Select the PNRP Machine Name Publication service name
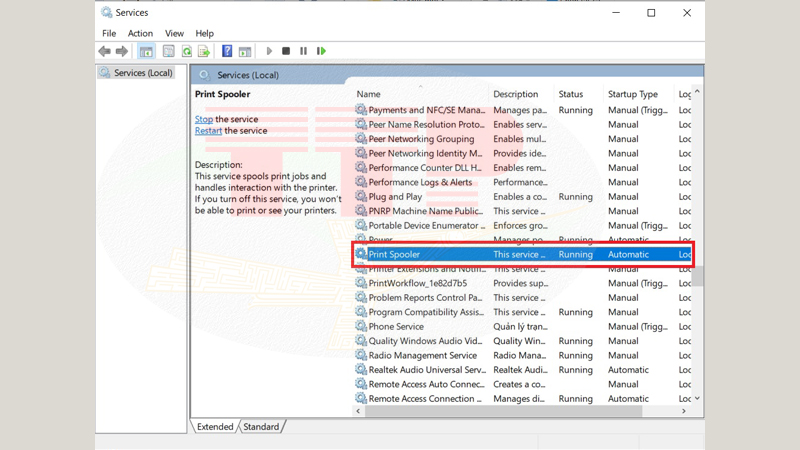The height and width of the screenshot is (450, 800). point(426,211)
